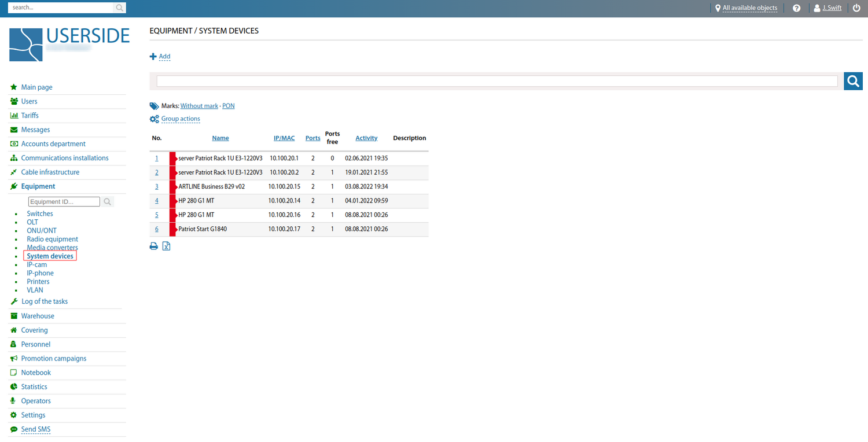
Task: Sort the table by Activity column
Action: [x=366, y=138]
